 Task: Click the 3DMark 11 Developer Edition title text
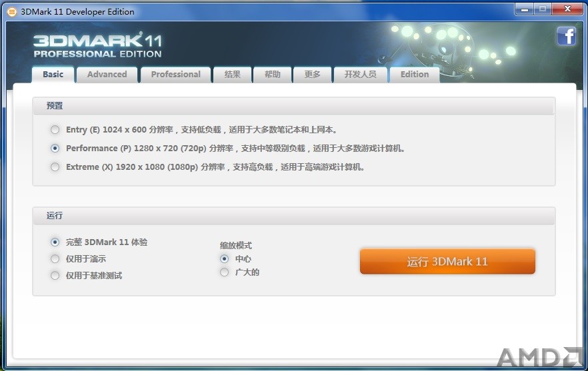[x=77, y=12]
